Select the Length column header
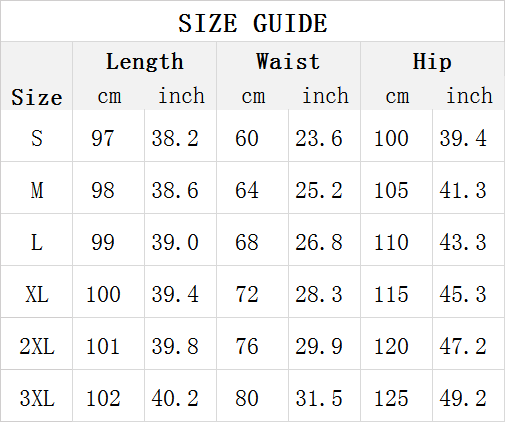This screenshot has width=505, height=422. [145, 62]
